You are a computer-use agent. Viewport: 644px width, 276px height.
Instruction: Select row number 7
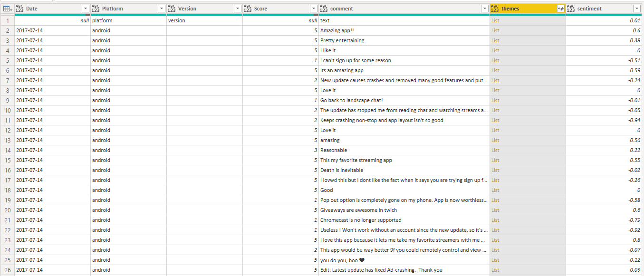pyautogui.click(x=7, y=80)
